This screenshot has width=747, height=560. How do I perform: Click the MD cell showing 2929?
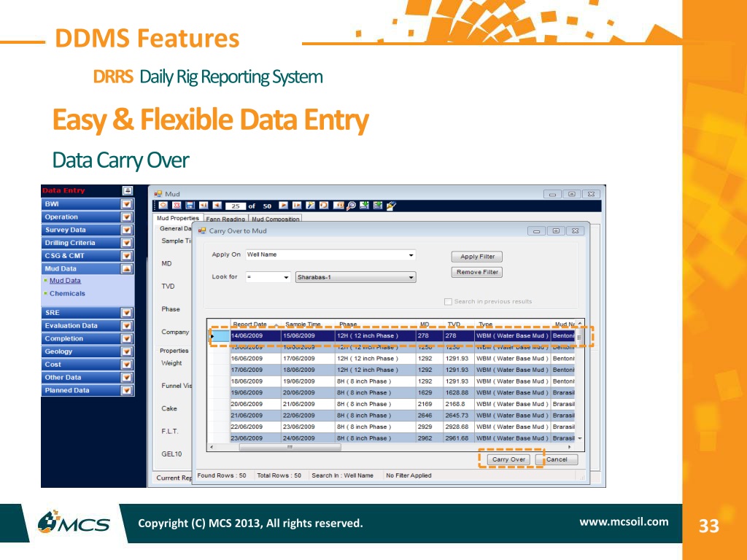[429, 427]
